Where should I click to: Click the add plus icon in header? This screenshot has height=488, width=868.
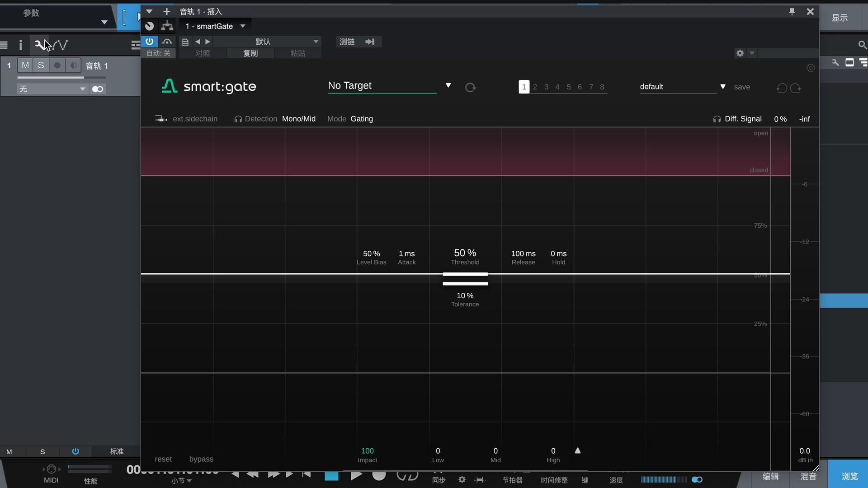coord(167,11)
